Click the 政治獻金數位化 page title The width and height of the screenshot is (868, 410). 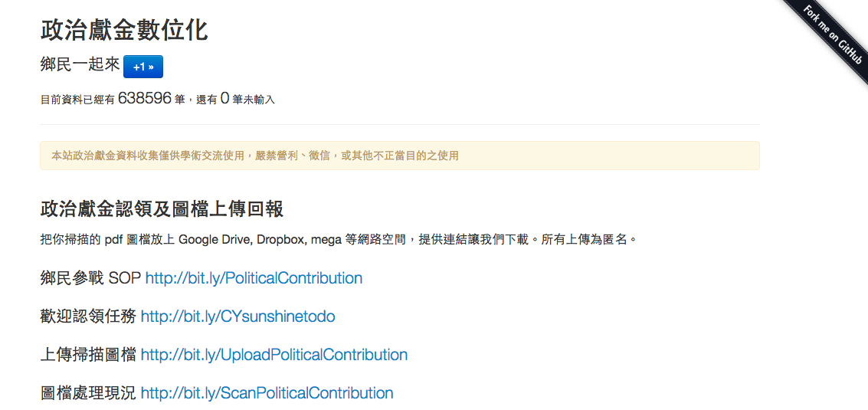point(124,30)
